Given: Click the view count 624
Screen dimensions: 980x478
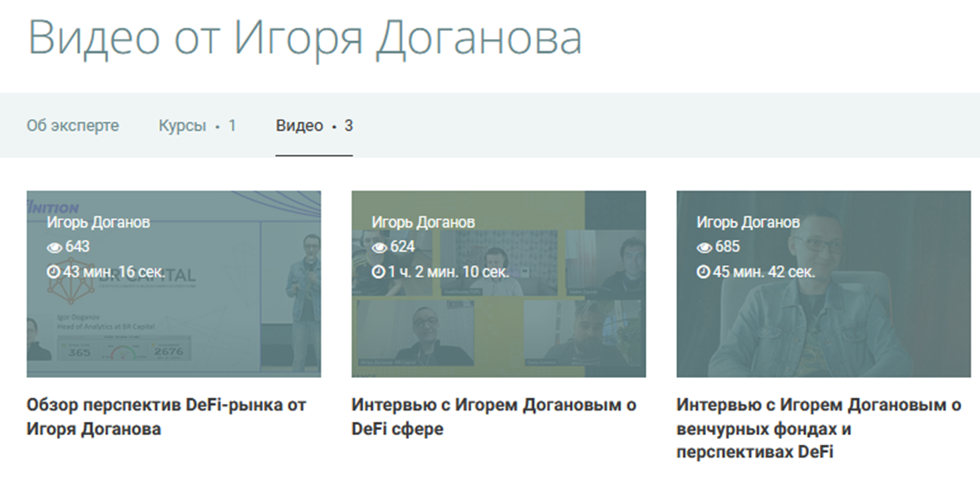Looking at the screenshot, I should click(401, 247).
